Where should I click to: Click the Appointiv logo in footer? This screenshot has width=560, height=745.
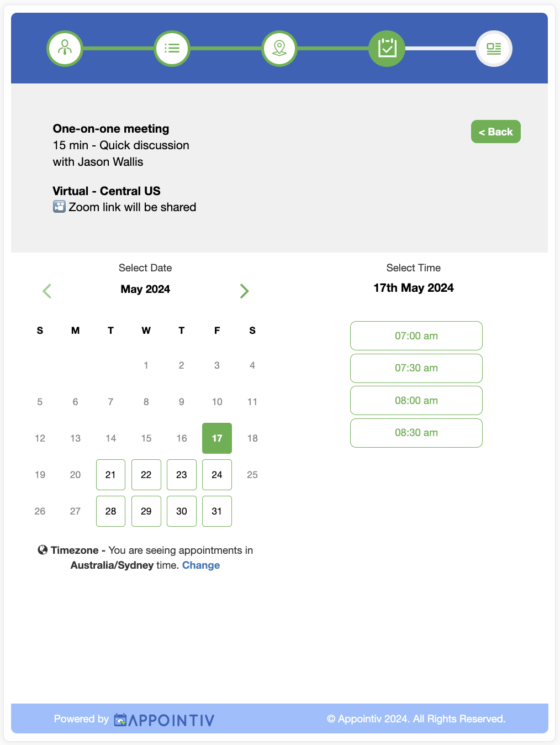(164, 720)
